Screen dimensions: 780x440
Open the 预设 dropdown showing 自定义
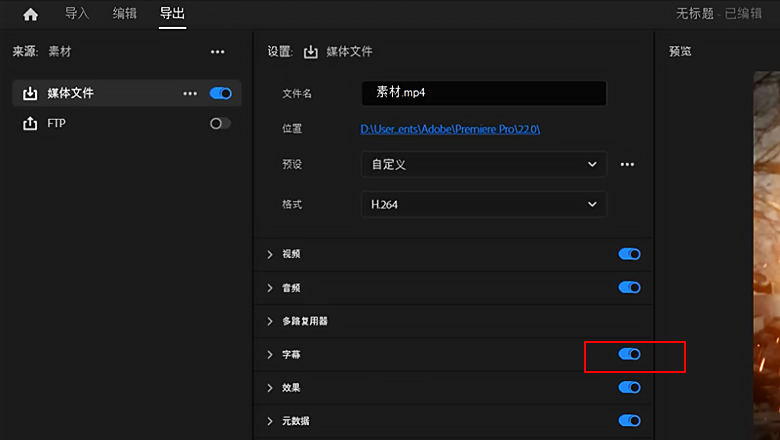coord(484,165)
